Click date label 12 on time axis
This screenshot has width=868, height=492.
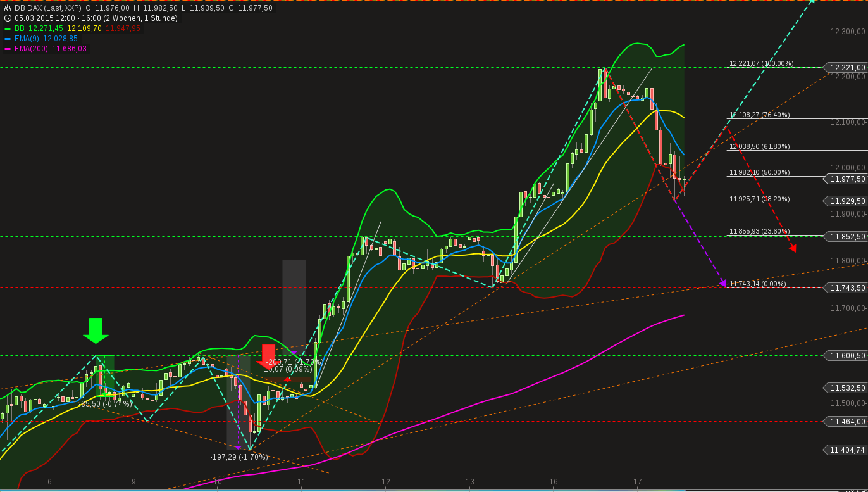point(386,482)
